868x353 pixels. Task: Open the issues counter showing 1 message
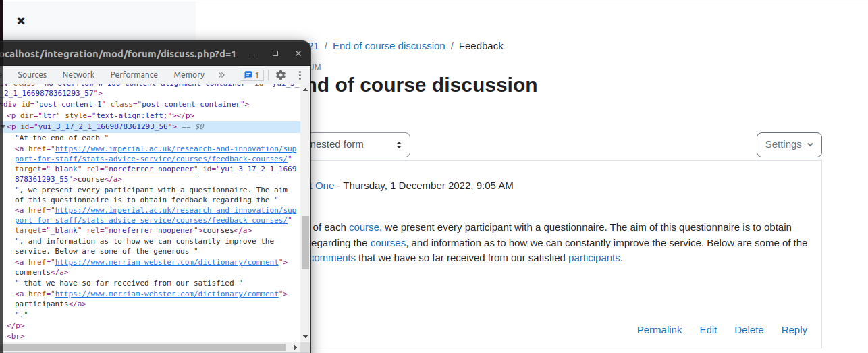coord(252,75)
